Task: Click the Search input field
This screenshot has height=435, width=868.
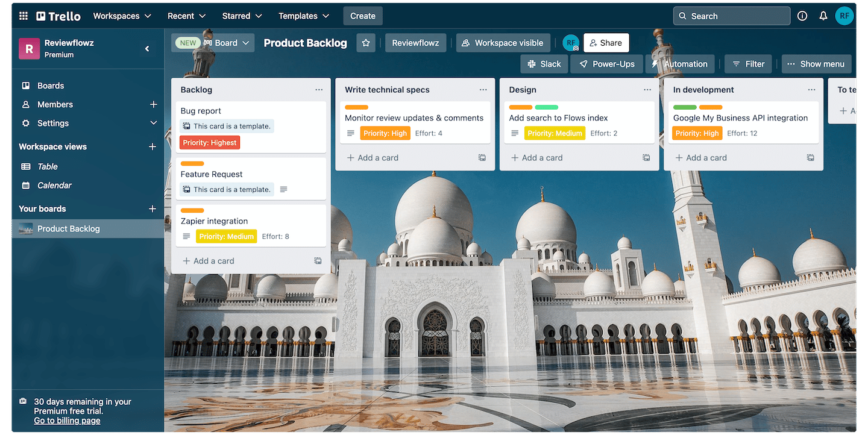Action: 732,16
